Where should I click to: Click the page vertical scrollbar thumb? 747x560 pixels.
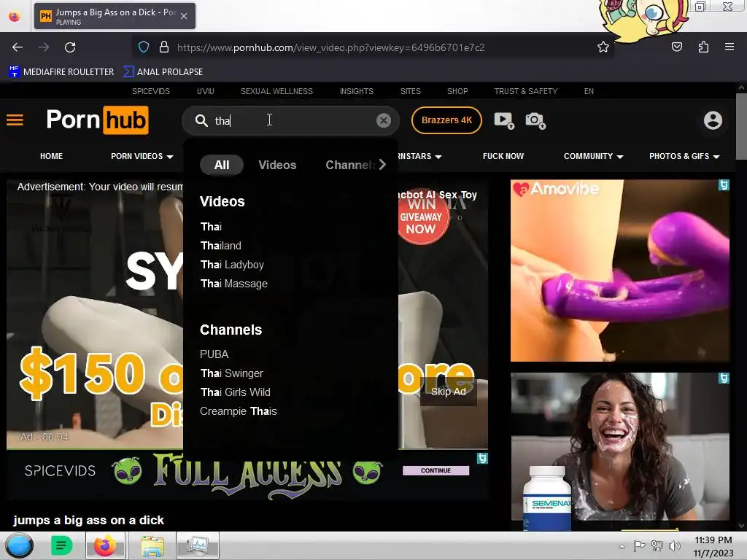tap(741, 127)
